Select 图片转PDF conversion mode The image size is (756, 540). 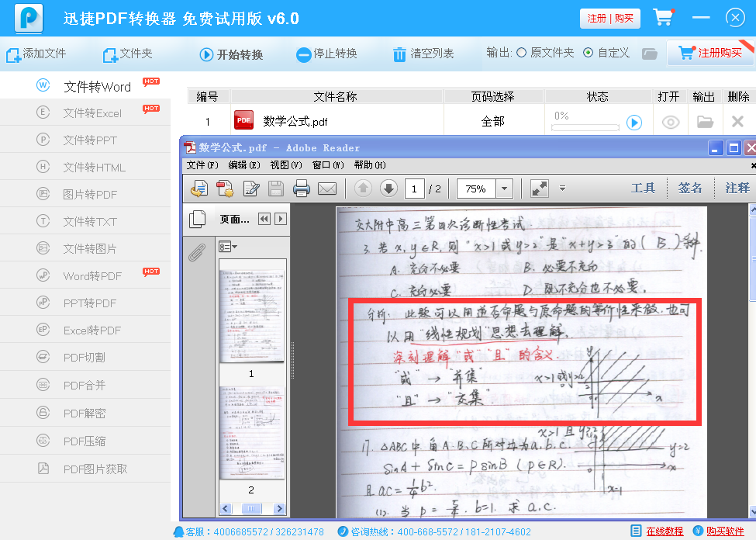85,194
